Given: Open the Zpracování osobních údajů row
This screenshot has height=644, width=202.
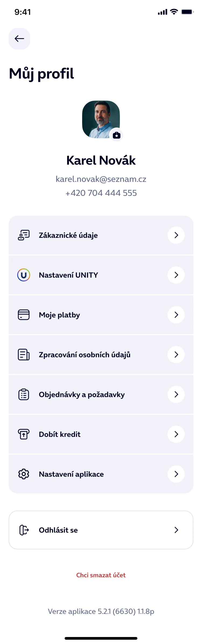Looking at the screenshot, I should pos(101,355).
